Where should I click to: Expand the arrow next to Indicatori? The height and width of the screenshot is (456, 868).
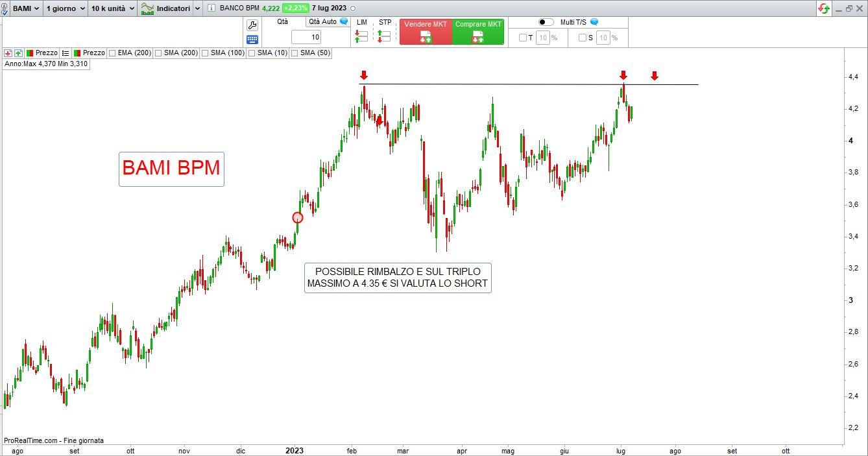(x=197, y=8)
